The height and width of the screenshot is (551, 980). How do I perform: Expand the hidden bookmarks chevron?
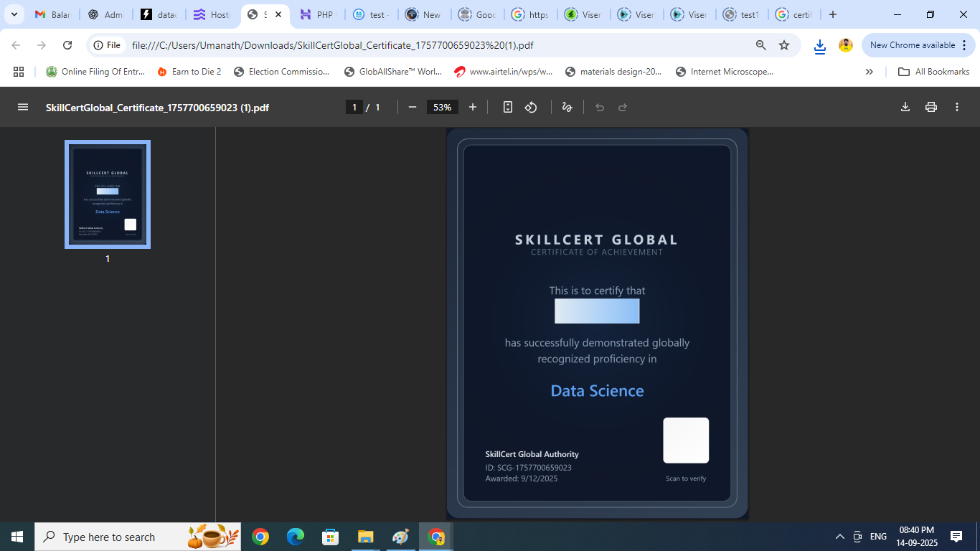click(870, 72)
